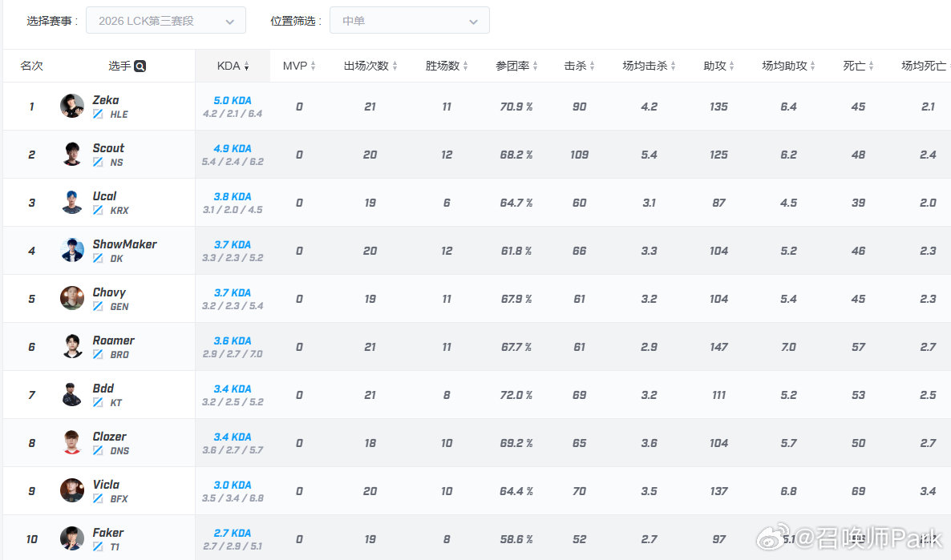Click Clozer's 69.2 % participation cell

tap(516, 443)
